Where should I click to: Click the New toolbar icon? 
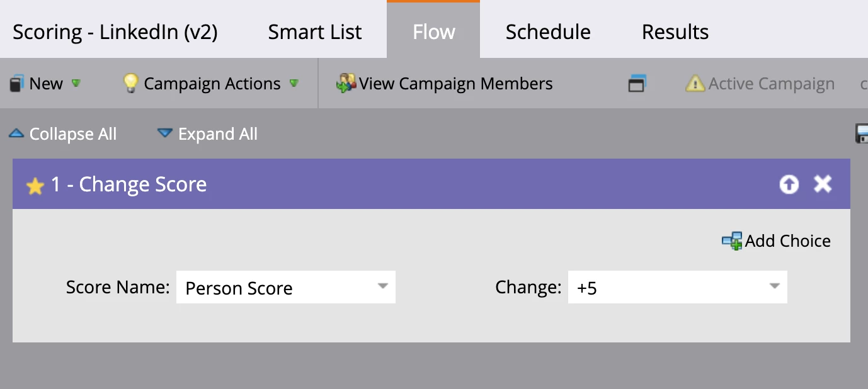tap(17, 84)
